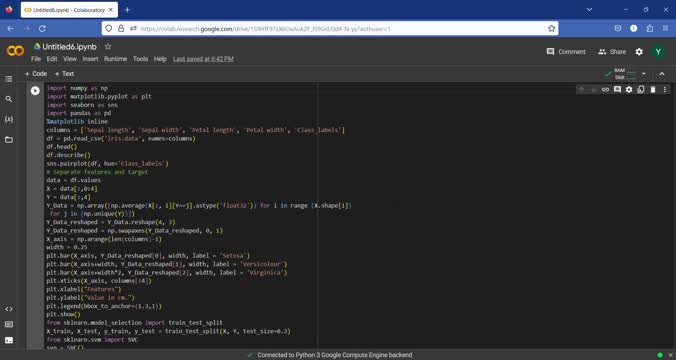Run the code cell with the play button
Image resolution: width=676 pixels, height=360 pixels.
pyautogui.click(x=35, y=91)
